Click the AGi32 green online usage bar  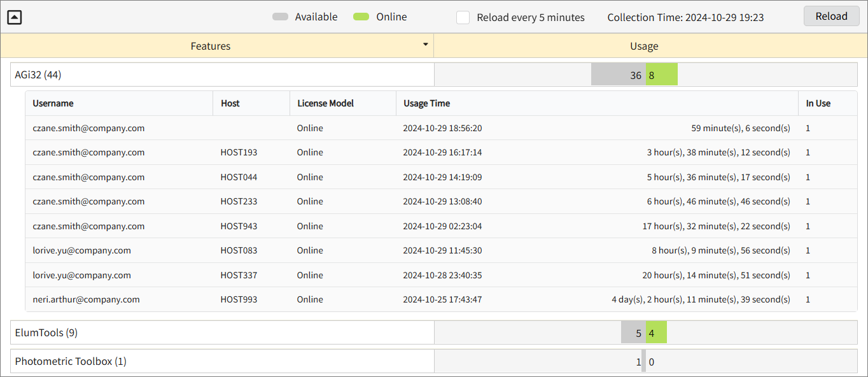point(662,75)
